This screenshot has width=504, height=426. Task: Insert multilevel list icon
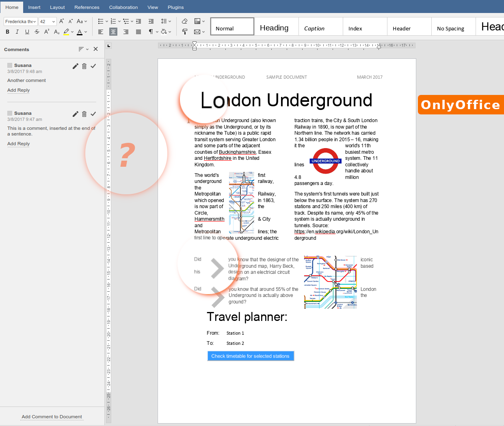[126, 21]
